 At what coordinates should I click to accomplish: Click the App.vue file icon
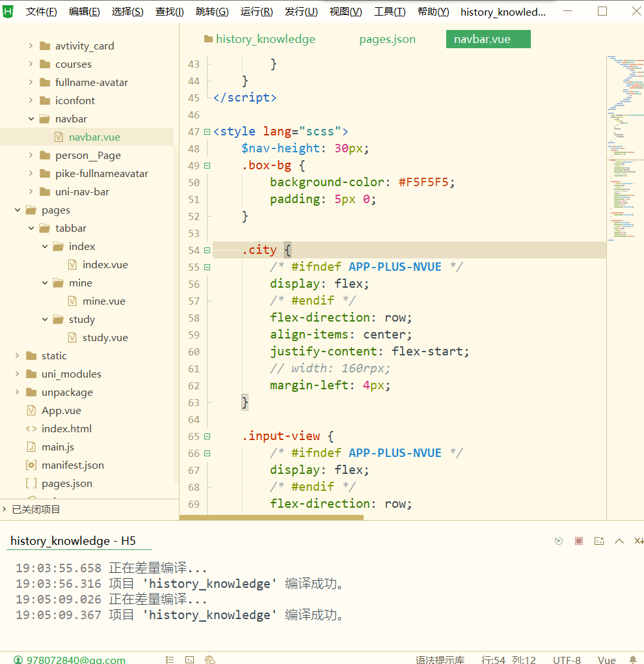(x=31, y=410)
